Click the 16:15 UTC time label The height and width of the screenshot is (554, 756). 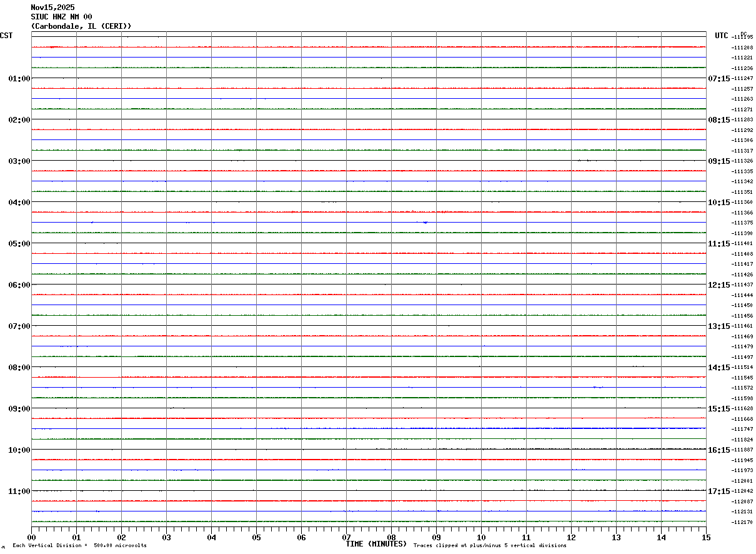pyautogui.click(x=719, y=450)
